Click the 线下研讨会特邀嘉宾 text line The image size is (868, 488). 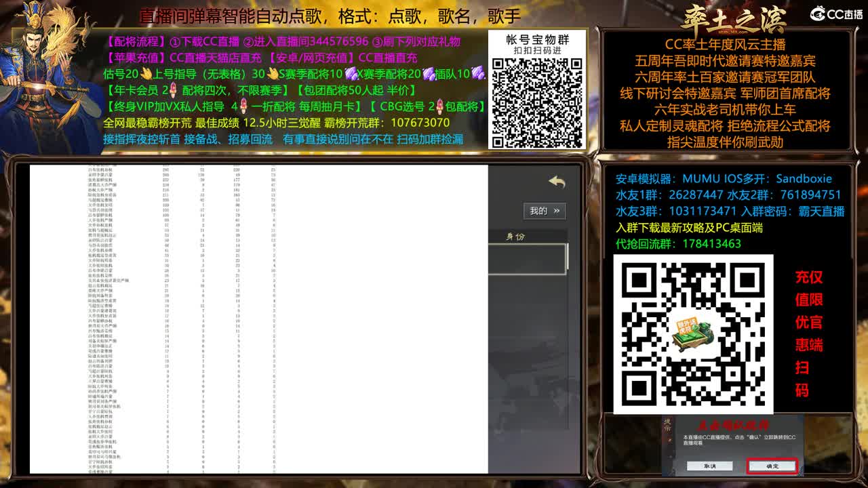[725, 94]
